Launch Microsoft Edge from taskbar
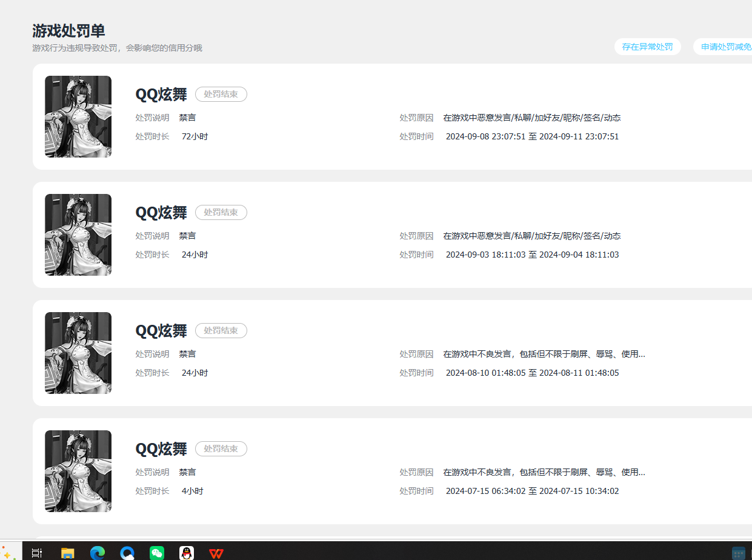Image resolution: width=752 pixels, height=560 pixels. (98, 553)
